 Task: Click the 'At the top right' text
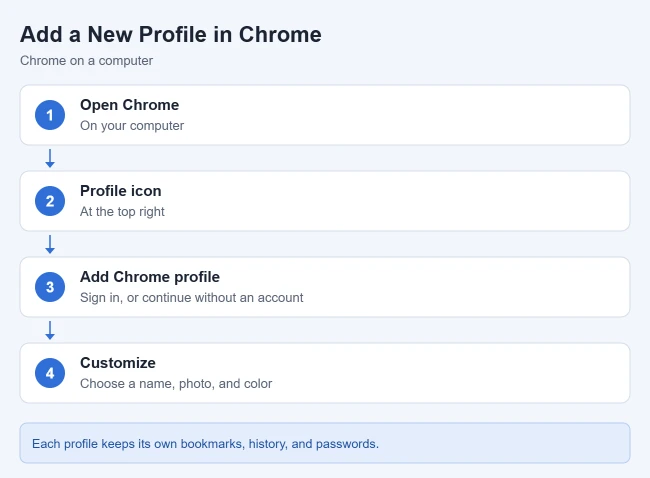point(122,211)
